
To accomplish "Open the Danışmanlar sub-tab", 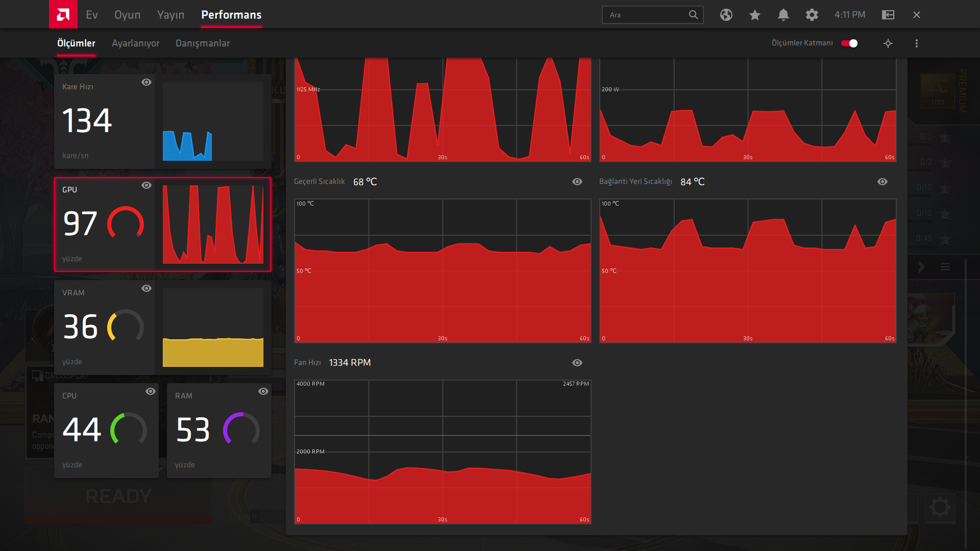I will (203, 43).
